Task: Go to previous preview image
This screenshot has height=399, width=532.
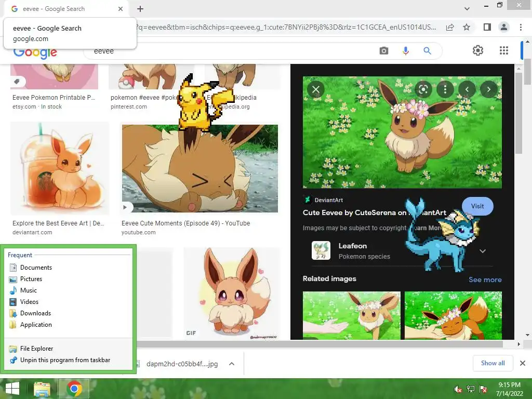Action: click(467, 89)
